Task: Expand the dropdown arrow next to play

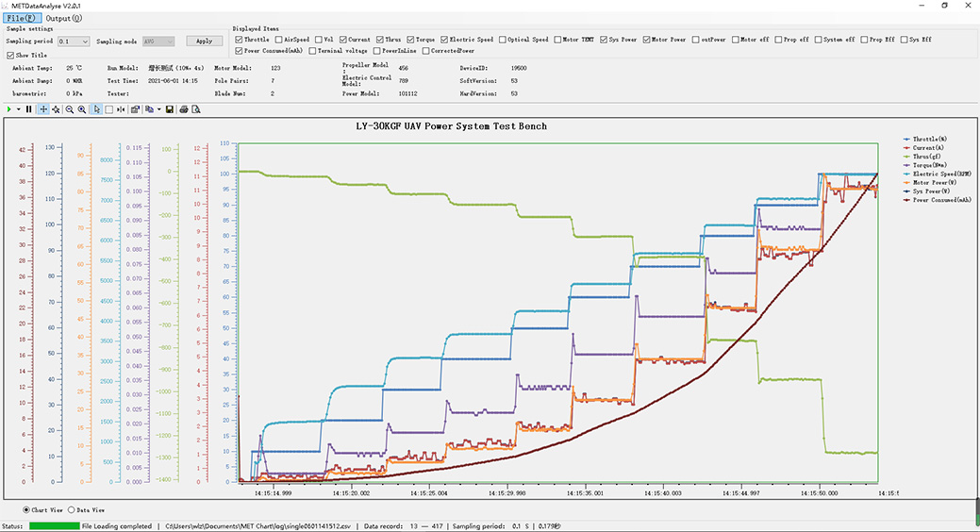Action: 17,109
